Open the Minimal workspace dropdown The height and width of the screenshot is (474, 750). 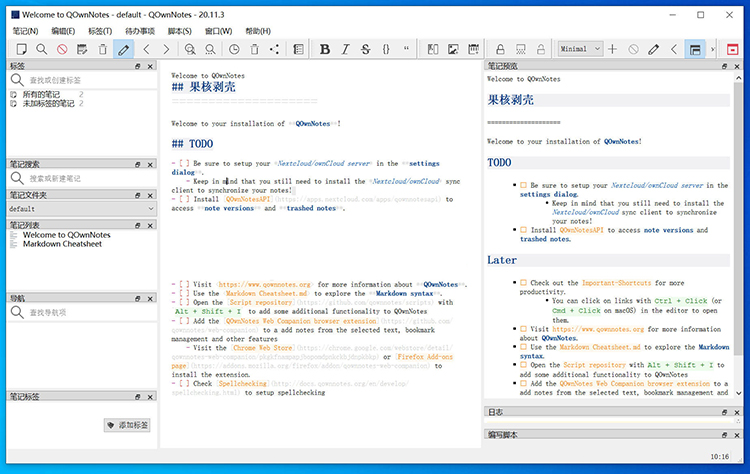(580, 49)
